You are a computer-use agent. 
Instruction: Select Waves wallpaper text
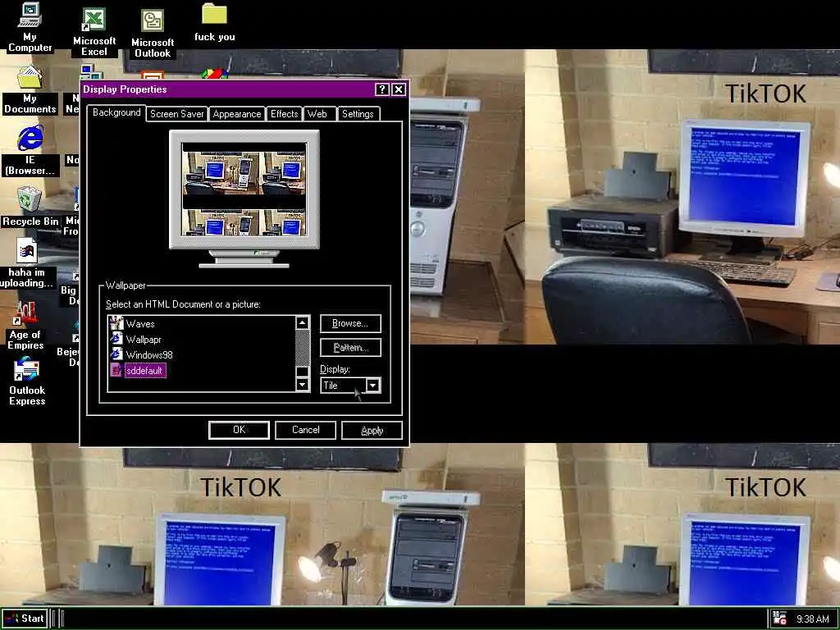(140, 323)
